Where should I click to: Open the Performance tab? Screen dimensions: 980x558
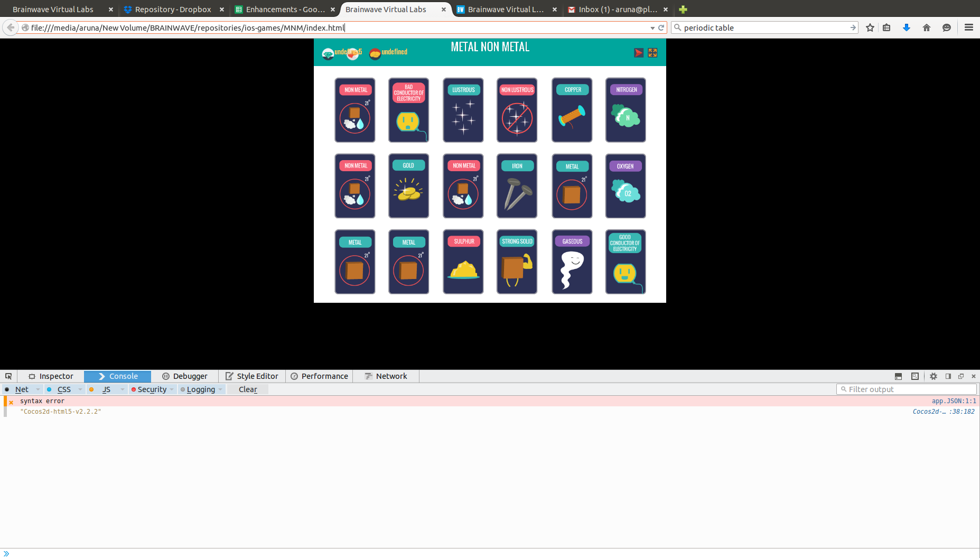pyautogui.click(x=319, y=376)
